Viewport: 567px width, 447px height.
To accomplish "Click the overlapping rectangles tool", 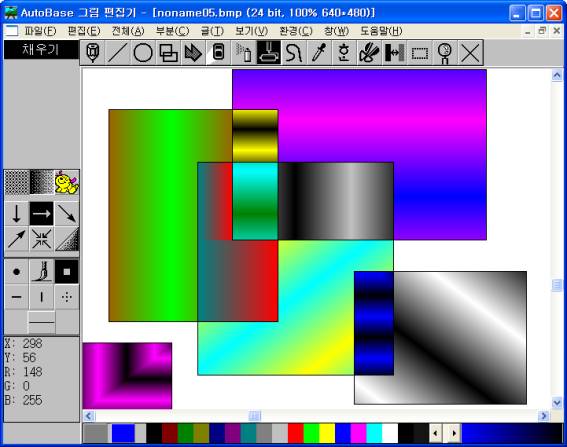I will [168, 53].
